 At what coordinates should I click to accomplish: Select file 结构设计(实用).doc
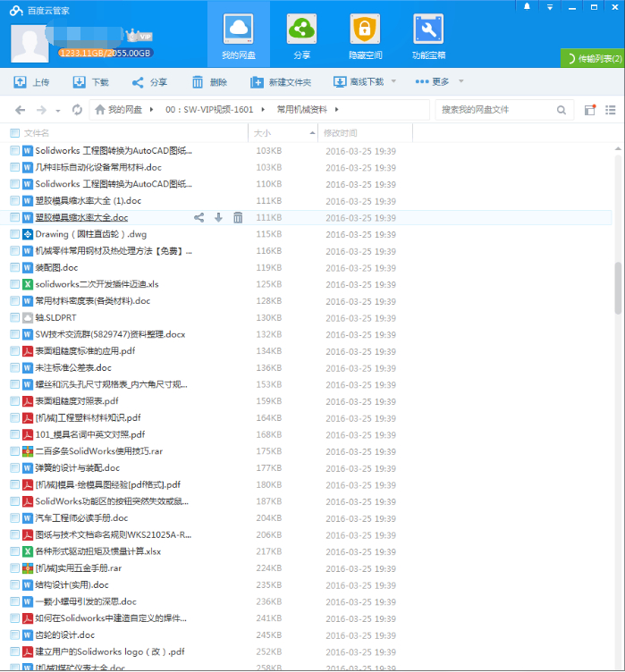pyautogui.click(x=72, y=585)
